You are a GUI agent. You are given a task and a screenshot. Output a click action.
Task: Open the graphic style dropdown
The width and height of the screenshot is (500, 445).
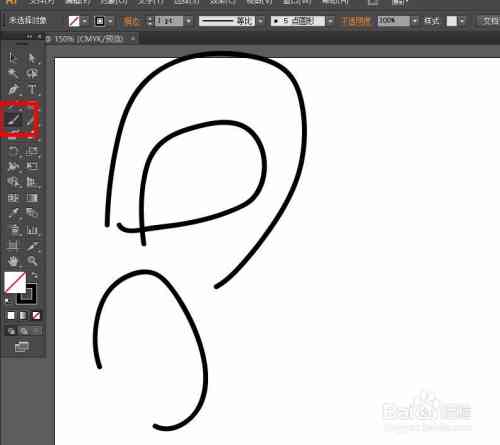coord(462,21)
